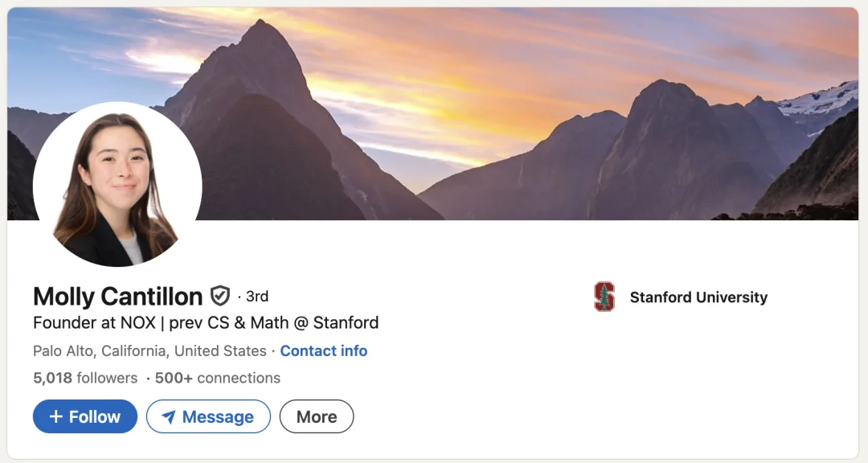Viewport: 868px width, 463px height.
Task: Click the 3rd degree connection label
Action: (x=256, y=297)
